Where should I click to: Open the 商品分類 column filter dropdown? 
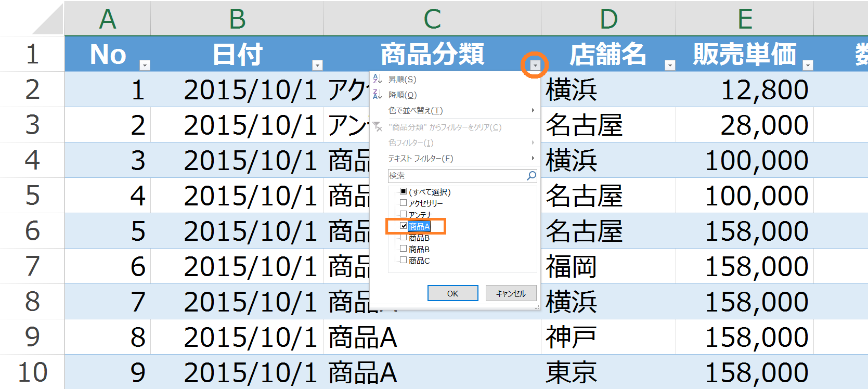coord(535,66)
